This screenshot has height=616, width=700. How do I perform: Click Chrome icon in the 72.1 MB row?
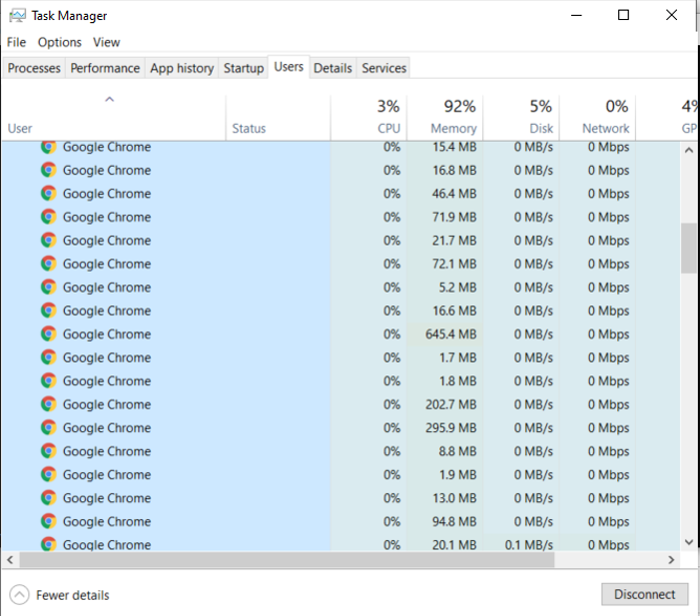[49, 264]
